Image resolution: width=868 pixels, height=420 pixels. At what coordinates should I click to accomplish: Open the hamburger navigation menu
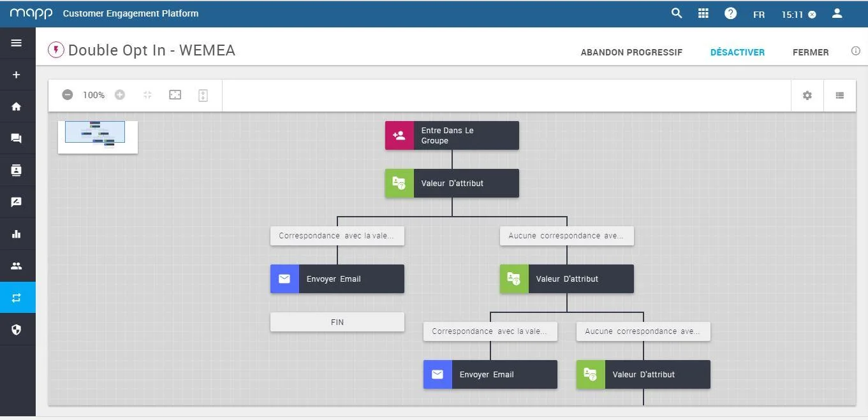click(x=17, y=43)
